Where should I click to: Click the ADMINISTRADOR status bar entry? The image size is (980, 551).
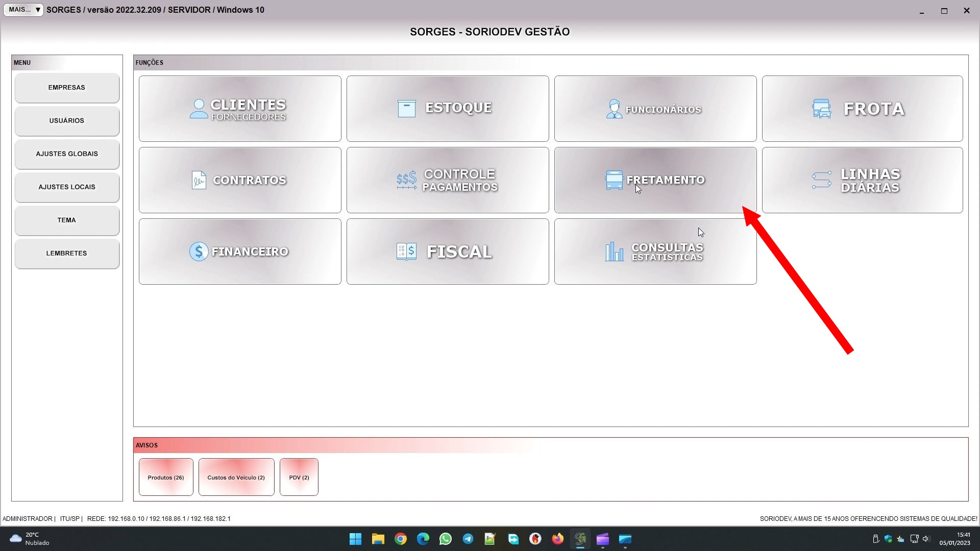point(27,519)
